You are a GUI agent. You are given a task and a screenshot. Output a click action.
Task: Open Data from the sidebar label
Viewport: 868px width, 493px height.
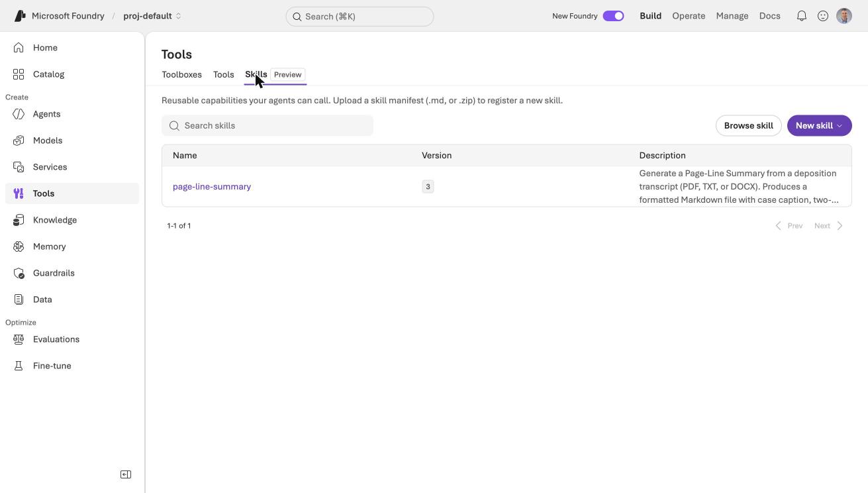[x=42, y=300]
